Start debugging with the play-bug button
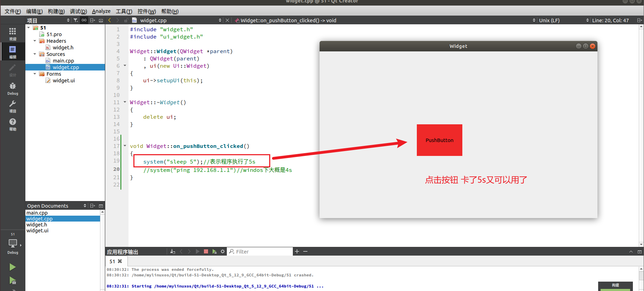The image size is (644, 291). tap(13, 281)
